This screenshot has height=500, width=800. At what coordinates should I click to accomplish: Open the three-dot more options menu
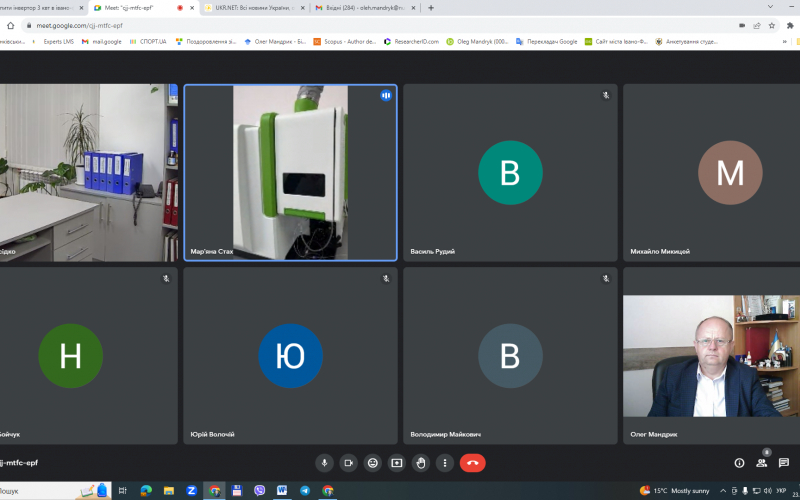coord(445,463)
